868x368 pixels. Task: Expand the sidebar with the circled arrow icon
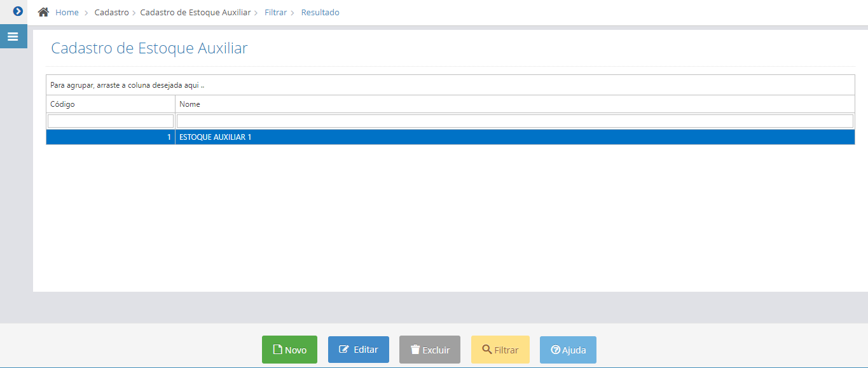(18, 11)
